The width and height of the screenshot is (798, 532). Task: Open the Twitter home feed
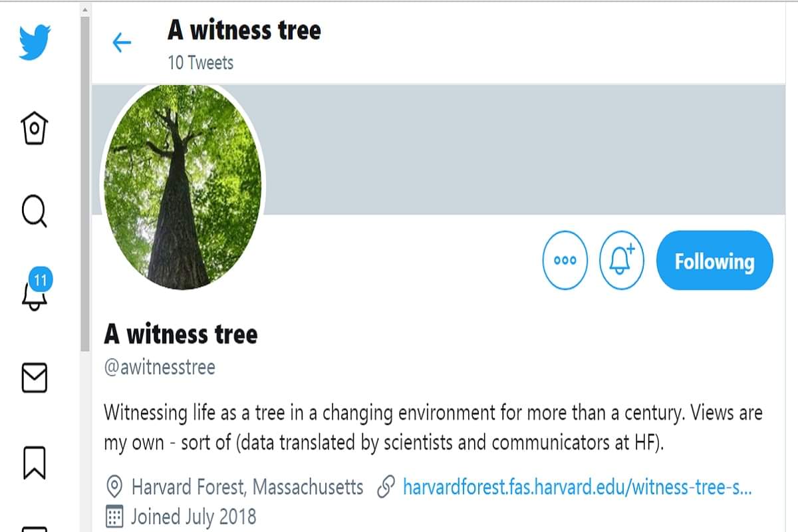[34, 129]
